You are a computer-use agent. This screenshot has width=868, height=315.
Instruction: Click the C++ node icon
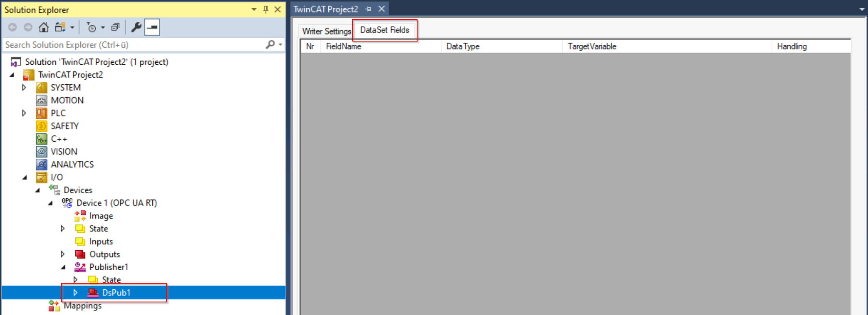pos(42,139)
